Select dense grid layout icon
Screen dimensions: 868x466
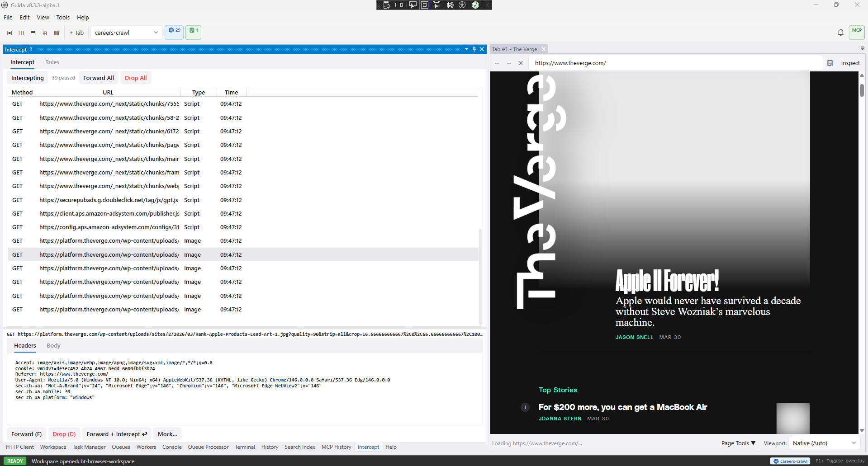(57, 33)
